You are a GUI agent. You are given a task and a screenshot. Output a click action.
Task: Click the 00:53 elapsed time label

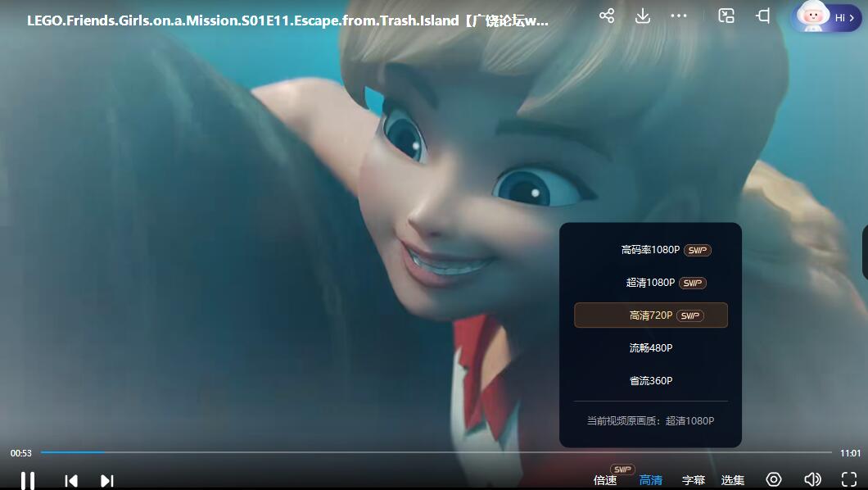21,453
